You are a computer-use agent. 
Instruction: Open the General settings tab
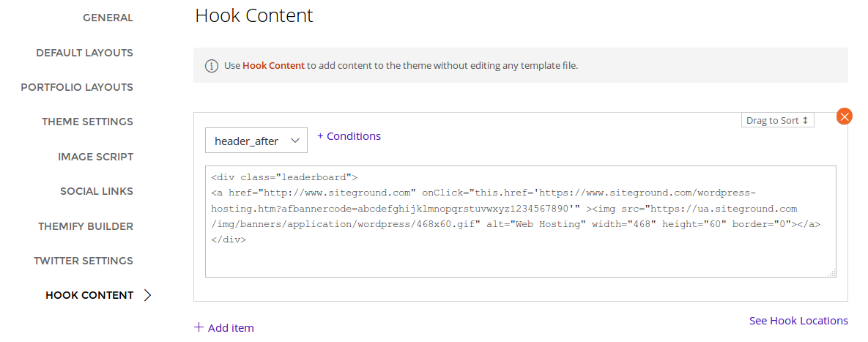pos(108,18)
